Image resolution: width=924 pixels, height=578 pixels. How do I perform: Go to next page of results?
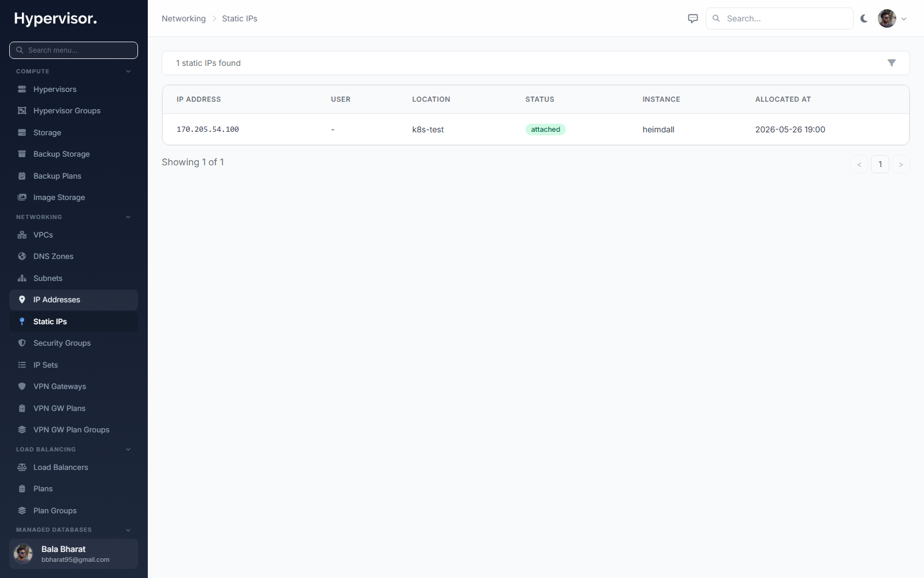point(901,164)
